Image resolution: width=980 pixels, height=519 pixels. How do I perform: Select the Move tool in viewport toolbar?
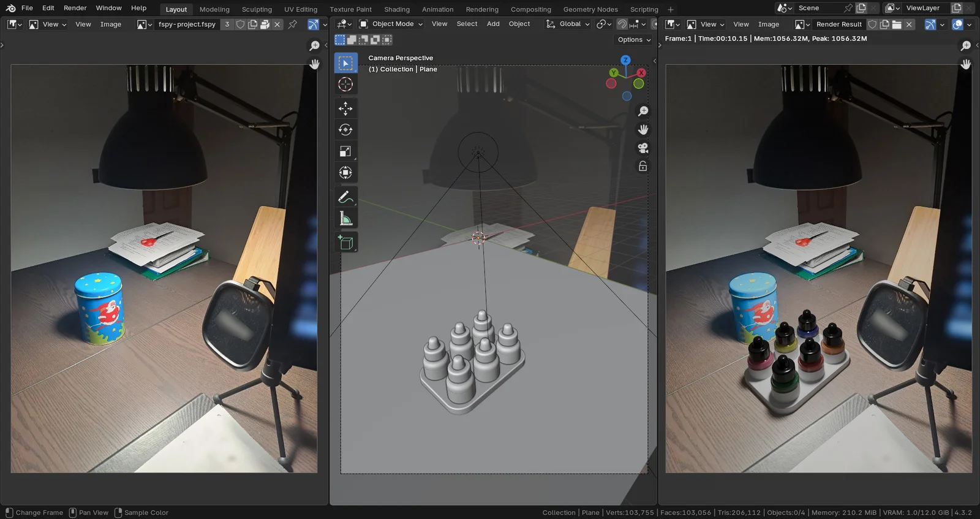click(345, 108)
